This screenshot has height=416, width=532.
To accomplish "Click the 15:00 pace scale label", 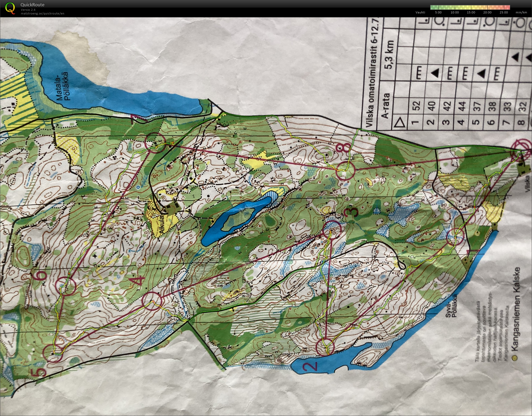I will tap(471, 12).
